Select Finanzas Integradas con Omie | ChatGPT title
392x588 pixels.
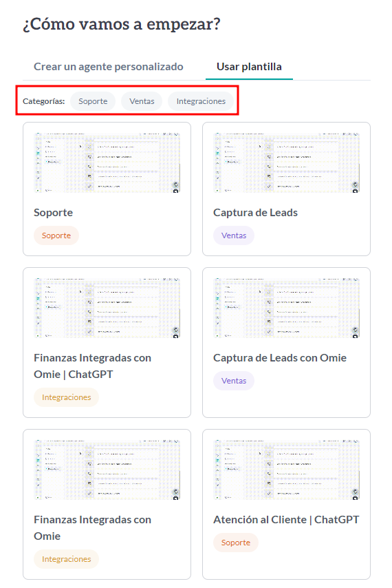92,366
